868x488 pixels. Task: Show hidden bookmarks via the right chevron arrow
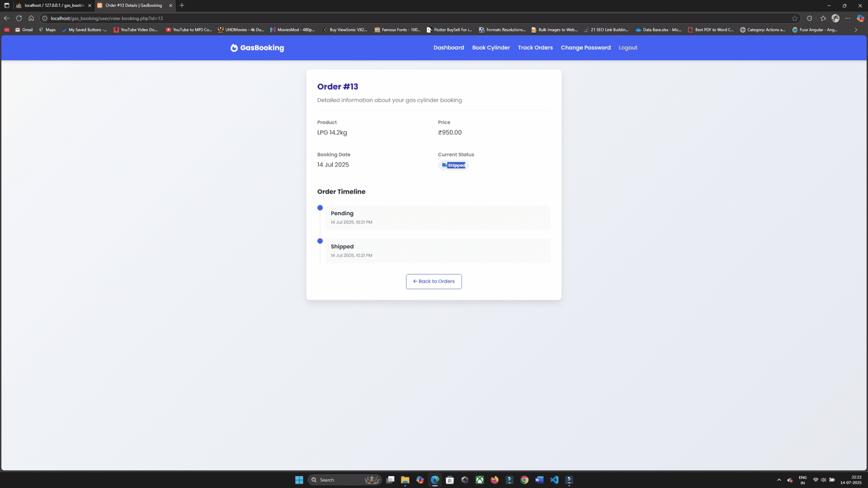(856, 30)
